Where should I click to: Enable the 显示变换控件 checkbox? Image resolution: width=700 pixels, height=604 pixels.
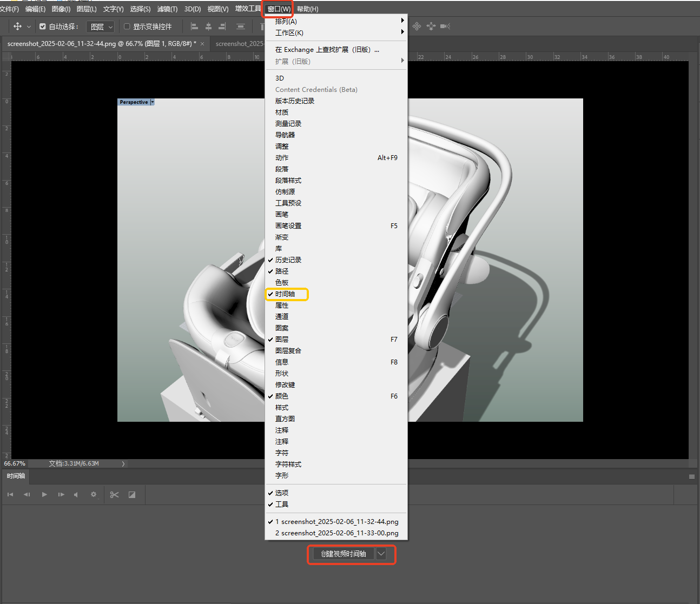click(x=127, y=26)
